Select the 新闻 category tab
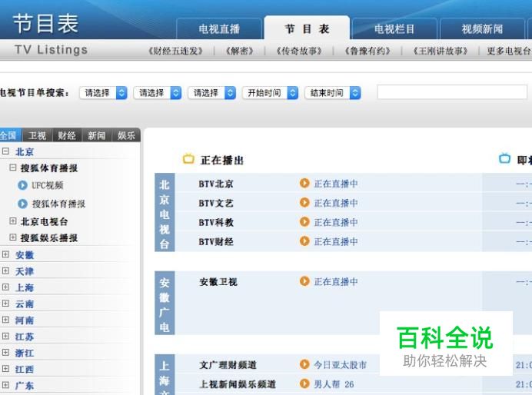532x395 pixels. click(x=96, y=135)
